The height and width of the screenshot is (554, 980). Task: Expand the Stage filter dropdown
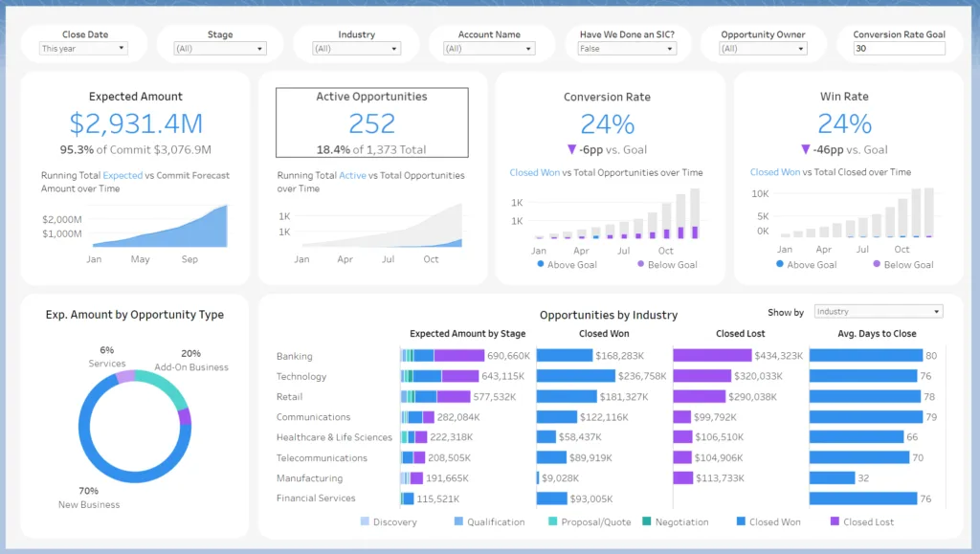220,49
